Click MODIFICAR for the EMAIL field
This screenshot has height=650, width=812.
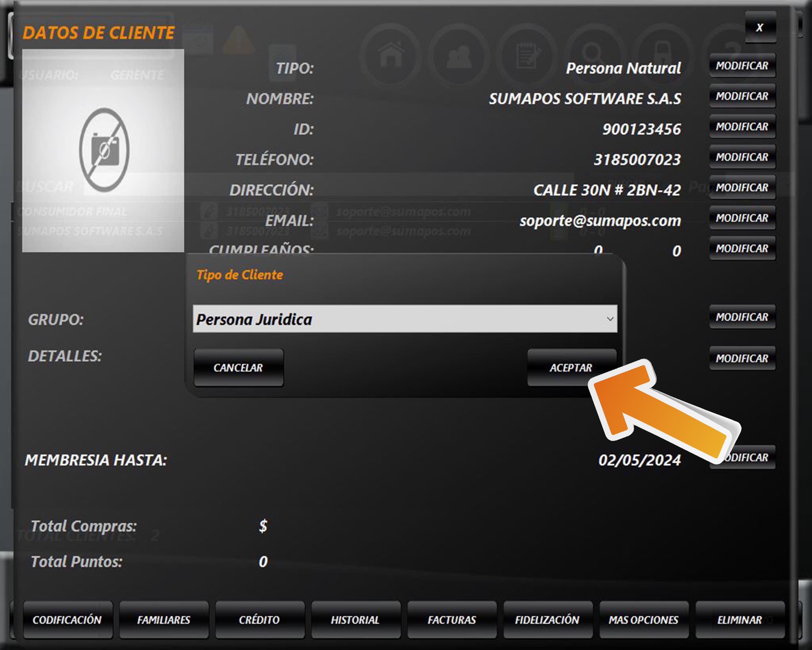(742, 218)
